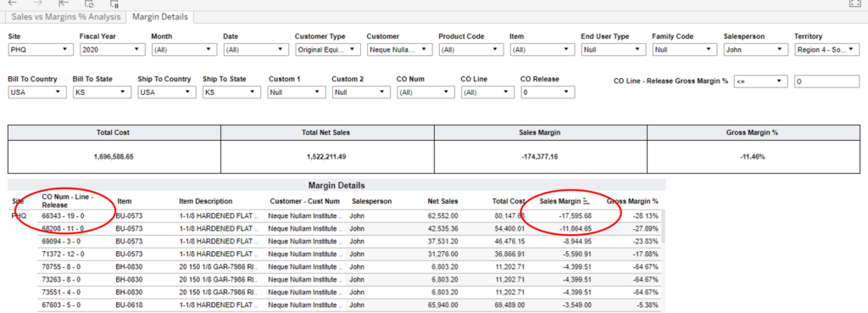
Task: Expand the Custom 1 filter dropdown
Action: click(296, 92)
